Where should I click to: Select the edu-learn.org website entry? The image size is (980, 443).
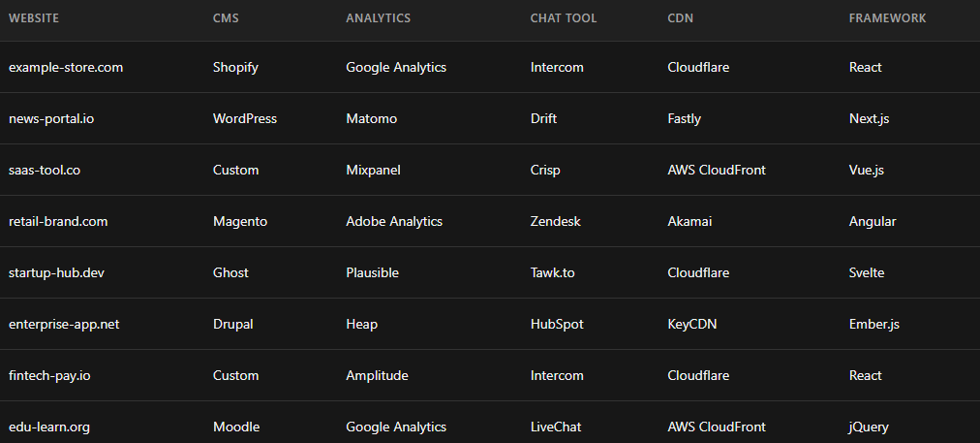click(x=49, y=427)
